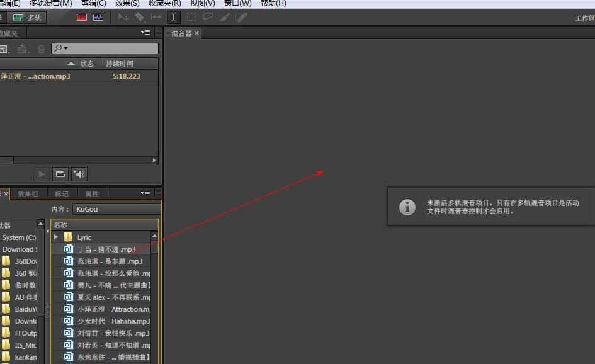595x364 pixels.
Task: Click up arrow of drive tree scrollbar
Action: coord(40,224)
